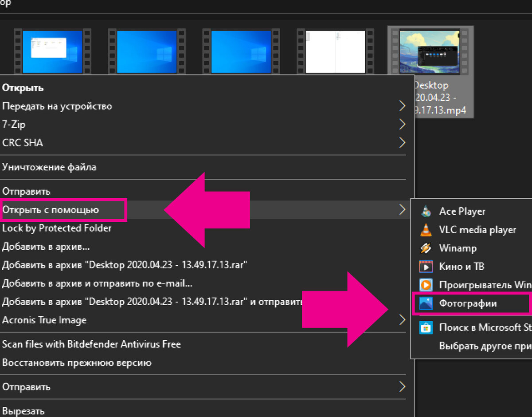Click the Winamp label in submenu

tap(458, 248)
